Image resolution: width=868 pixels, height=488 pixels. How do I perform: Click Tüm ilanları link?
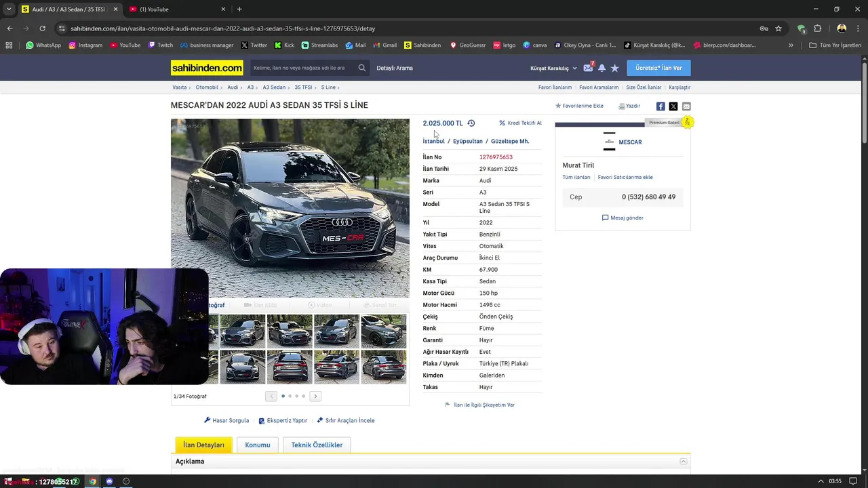[576, 177]
